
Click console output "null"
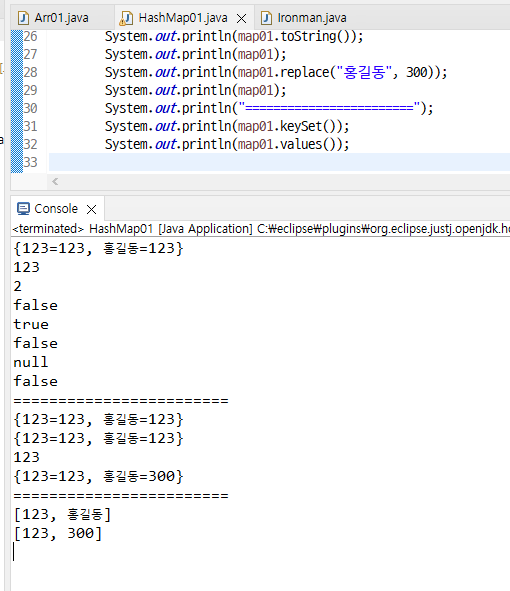(31, 362)
